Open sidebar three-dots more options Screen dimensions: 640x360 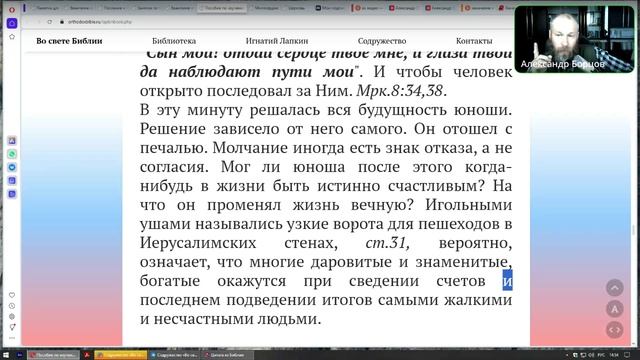[x=12, y=338]
